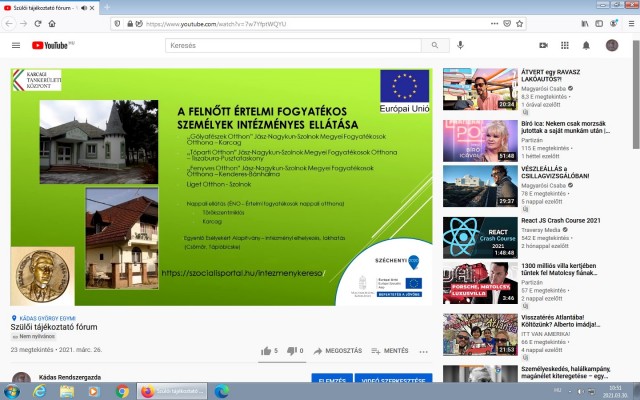Open the Traversy Media channel name
This screenshot has height=400, width=640.
541,230
